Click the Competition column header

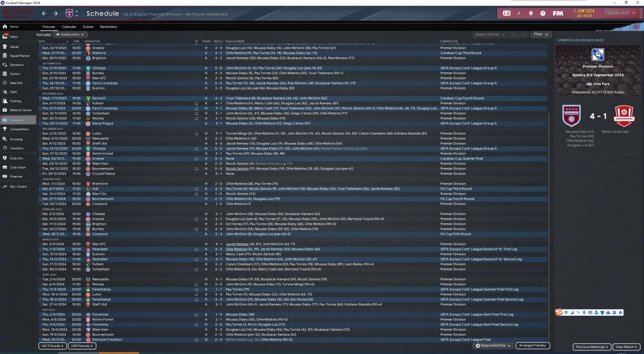point(449,41)
